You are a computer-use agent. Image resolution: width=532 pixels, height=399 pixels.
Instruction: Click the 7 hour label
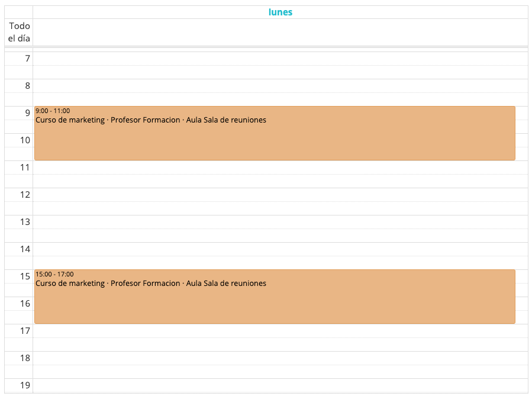point(27,59)
